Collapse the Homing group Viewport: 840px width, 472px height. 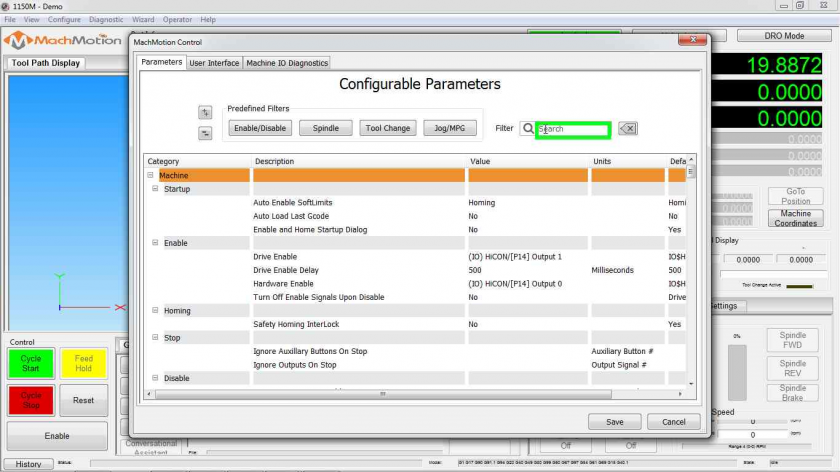155,311
